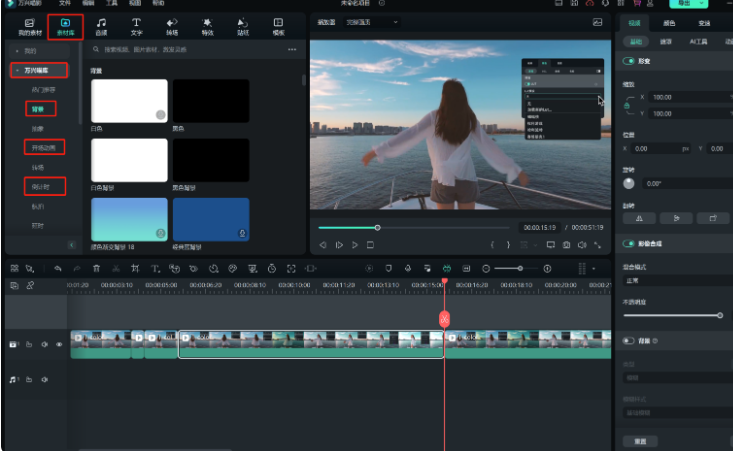733x451 pixels.
Task: Open the 音频 (audio) music note tab
Action: [x=101, y=25]
